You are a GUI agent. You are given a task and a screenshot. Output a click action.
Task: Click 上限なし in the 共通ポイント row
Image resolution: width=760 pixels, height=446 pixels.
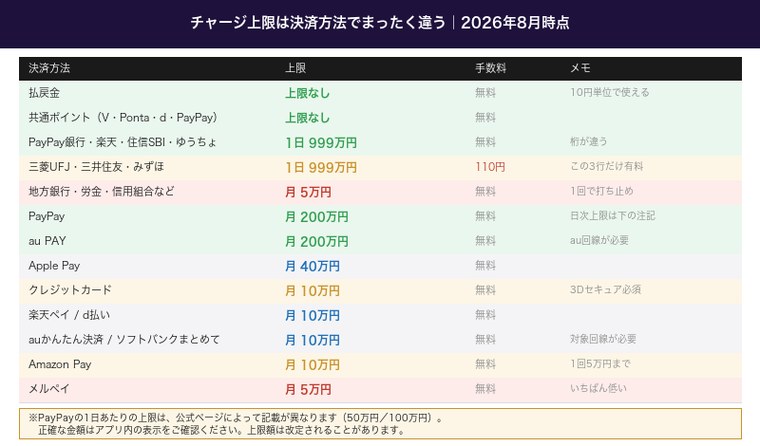point(307,118)
